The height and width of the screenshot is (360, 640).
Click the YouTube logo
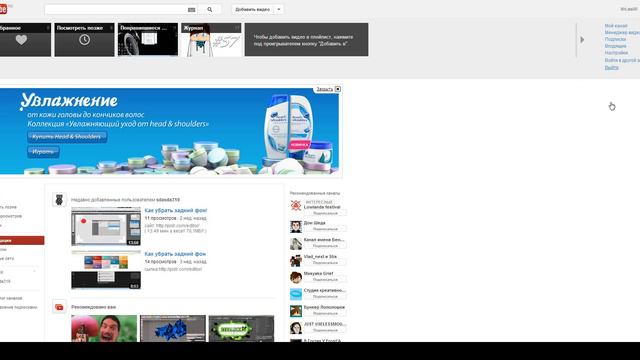(3, 9)
